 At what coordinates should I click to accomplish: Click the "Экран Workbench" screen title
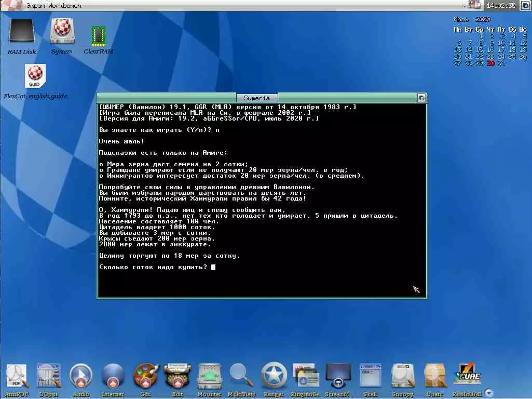54,5
